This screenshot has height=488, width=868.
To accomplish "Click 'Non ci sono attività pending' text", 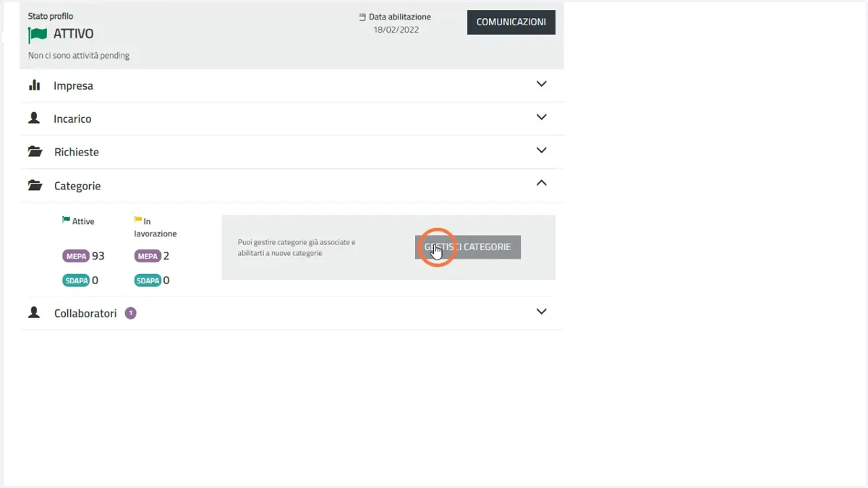I will coord(79,56).
